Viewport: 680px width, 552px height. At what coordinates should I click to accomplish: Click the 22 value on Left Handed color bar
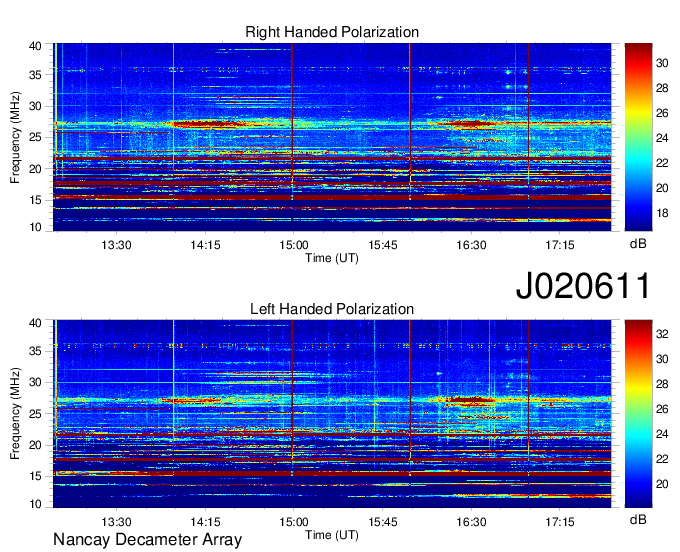pyautogui.click(x=662, y=459)
